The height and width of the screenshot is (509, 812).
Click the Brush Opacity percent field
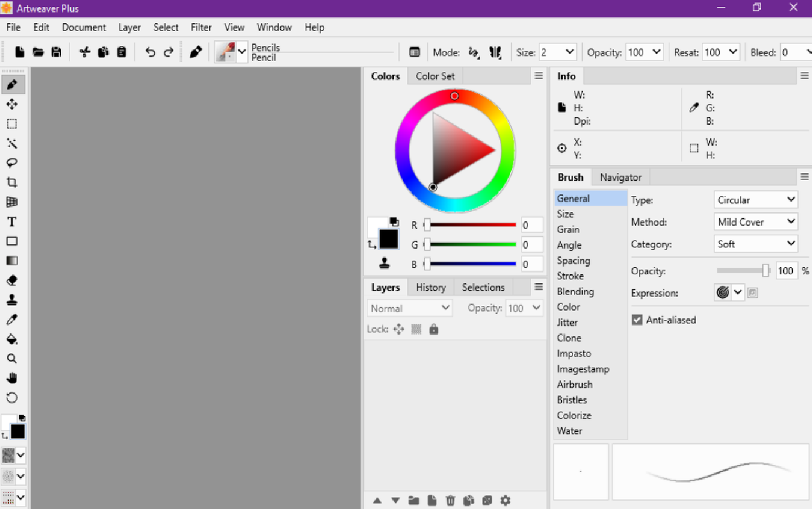pos(787,271)
